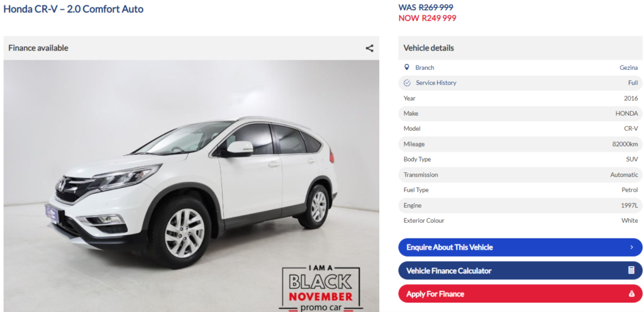
Task: Click the chevron arrow on Enquire button
Action: click(631, 247)
